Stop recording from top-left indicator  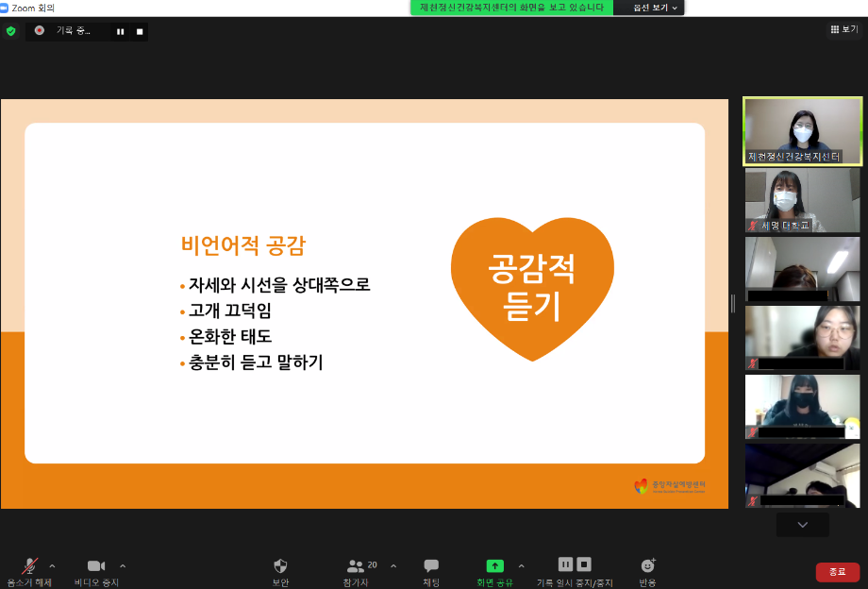[140, 31]
